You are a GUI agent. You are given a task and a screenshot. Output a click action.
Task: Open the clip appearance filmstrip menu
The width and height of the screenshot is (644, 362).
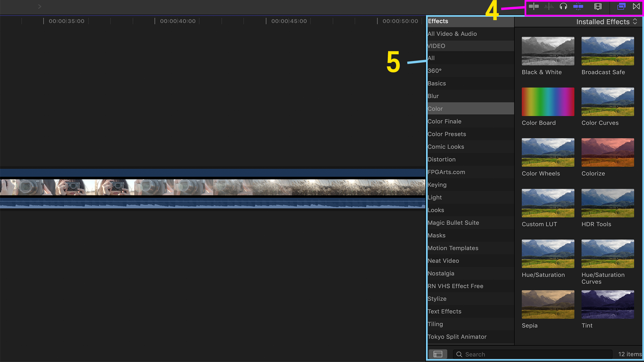tap(598, 6)
